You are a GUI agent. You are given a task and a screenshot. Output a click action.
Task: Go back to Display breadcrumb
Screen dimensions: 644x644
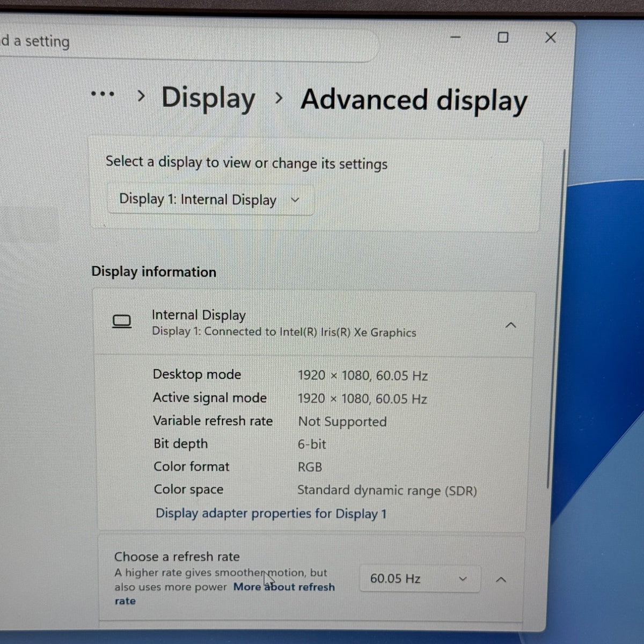pos(208,98)
